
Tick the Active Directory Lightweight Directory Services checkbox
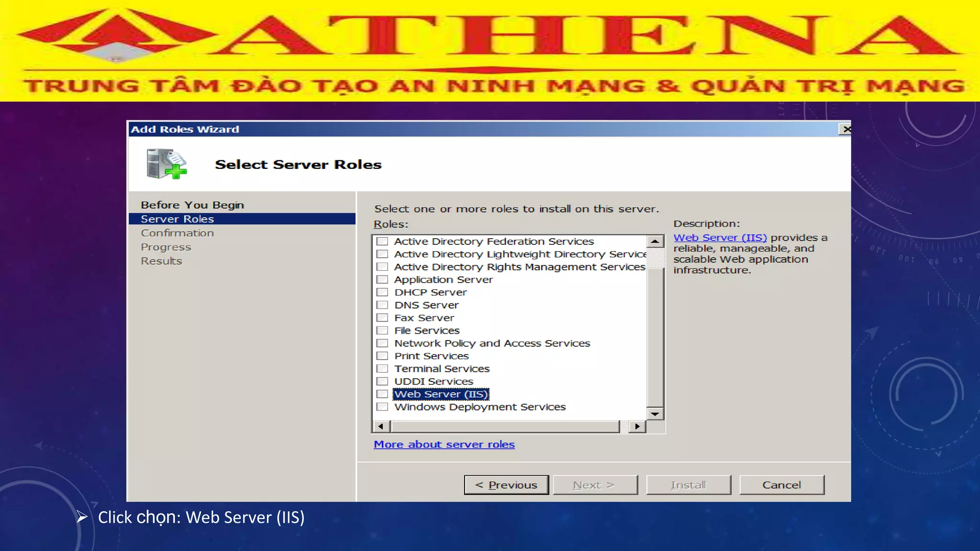click(x=382, y=254)
